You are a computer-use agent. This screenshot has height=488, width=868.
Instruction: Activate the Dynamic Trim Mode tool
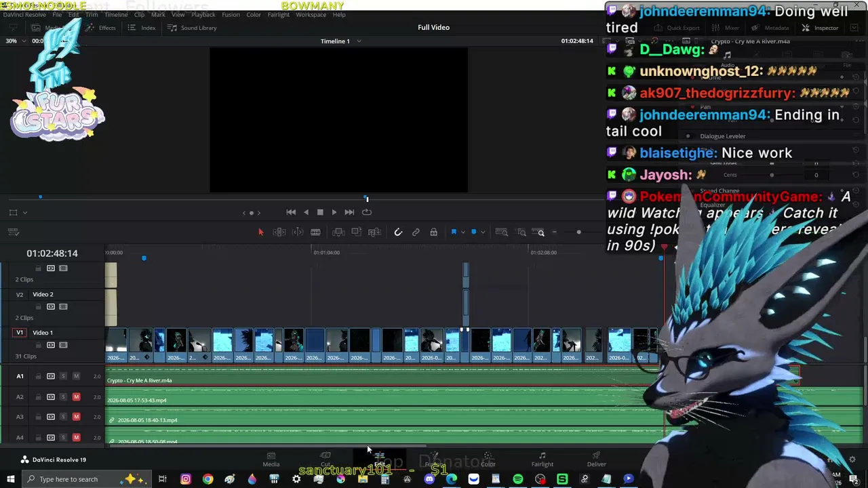click(298, 232)
